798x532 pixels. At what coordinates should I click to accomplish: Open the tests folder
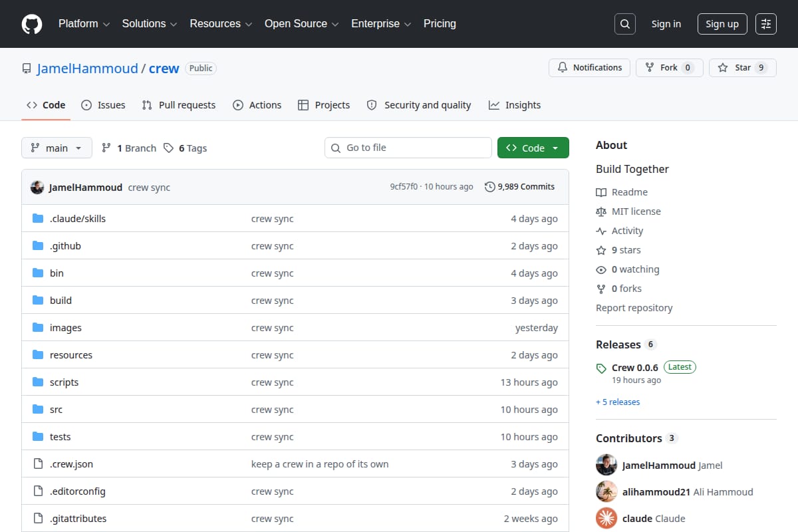[60, 437]
